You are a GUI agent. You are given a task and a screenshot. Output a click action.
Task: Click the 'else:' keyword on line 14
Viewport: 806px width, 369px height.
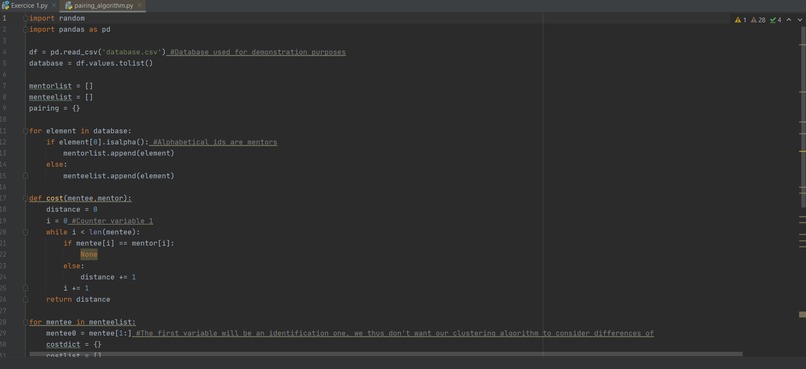pos(57,164)
